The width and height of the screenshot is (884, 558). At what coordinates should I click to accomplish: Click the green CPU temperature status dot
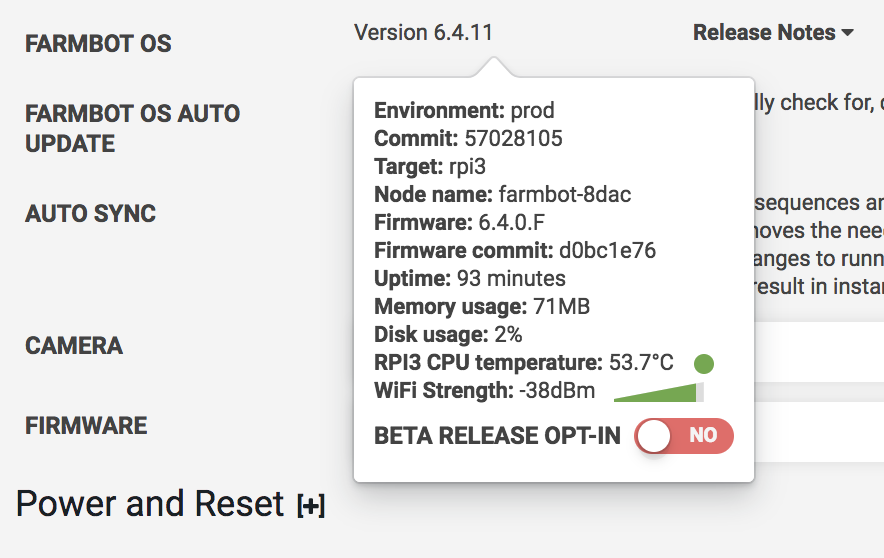tap(703, 362)
